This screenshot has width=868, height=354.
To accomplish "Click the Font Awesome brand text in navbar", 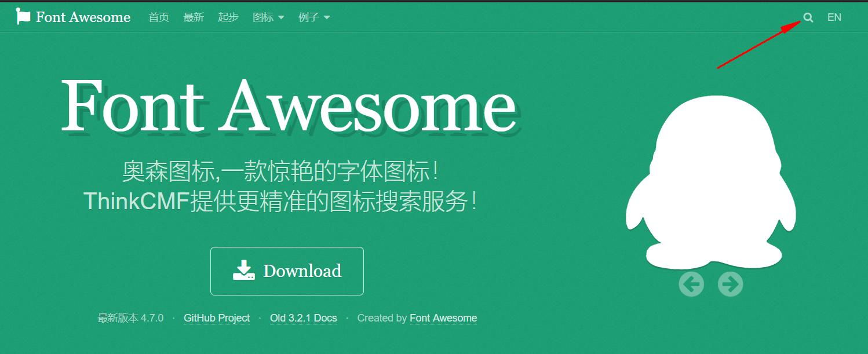I will [x=83, y=17].
